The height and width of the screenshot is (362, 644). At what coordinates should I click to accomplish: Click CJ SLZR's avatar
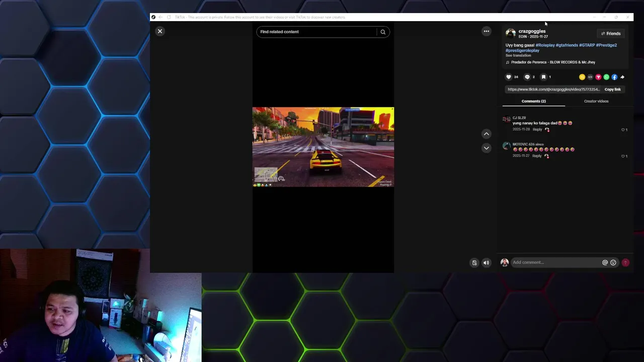click(507, 120)
